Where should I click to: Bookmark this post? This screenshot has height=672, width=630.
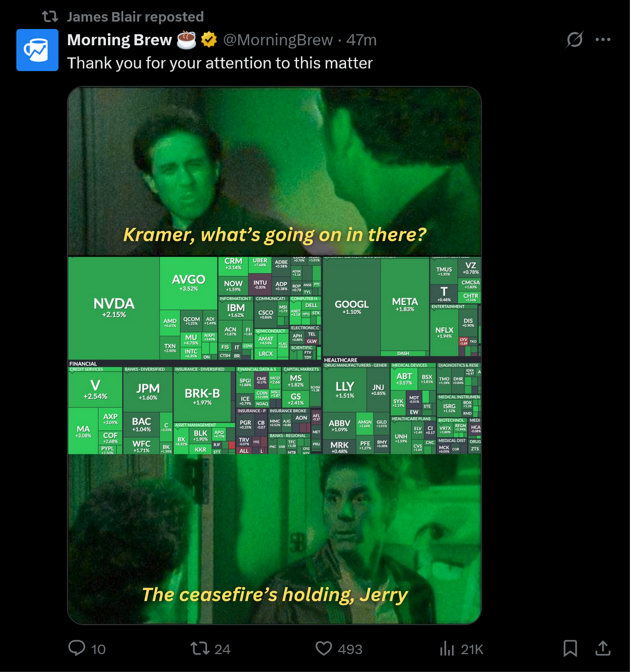coord(570,648)
